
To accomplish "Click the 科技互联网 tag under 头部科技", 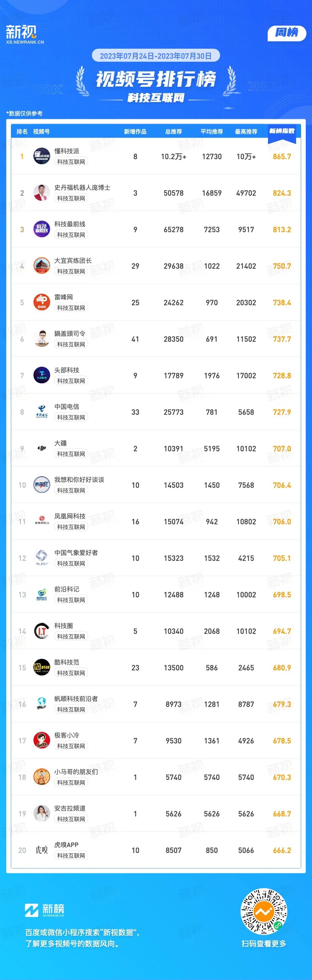I will (x=71, y=381).
